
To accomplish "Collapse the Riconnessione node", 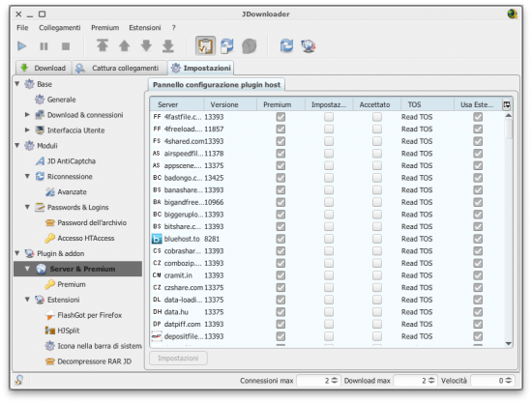I will [x=27, y=176].
